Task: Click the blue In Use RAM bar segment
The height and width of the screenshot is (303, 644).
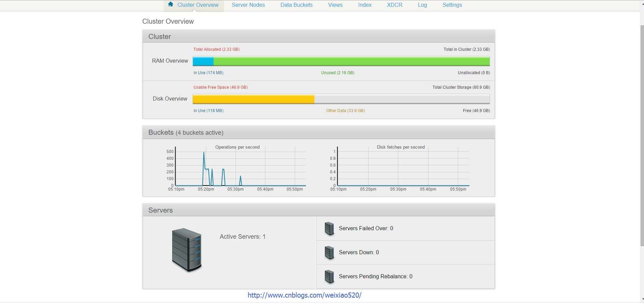Action: click(203, 61)
